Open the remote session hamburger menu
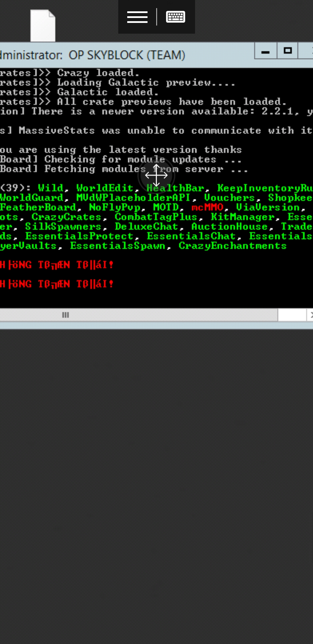The width and height of the screenshot is (313, 644). pyautogui.click(x=137, y=17)
